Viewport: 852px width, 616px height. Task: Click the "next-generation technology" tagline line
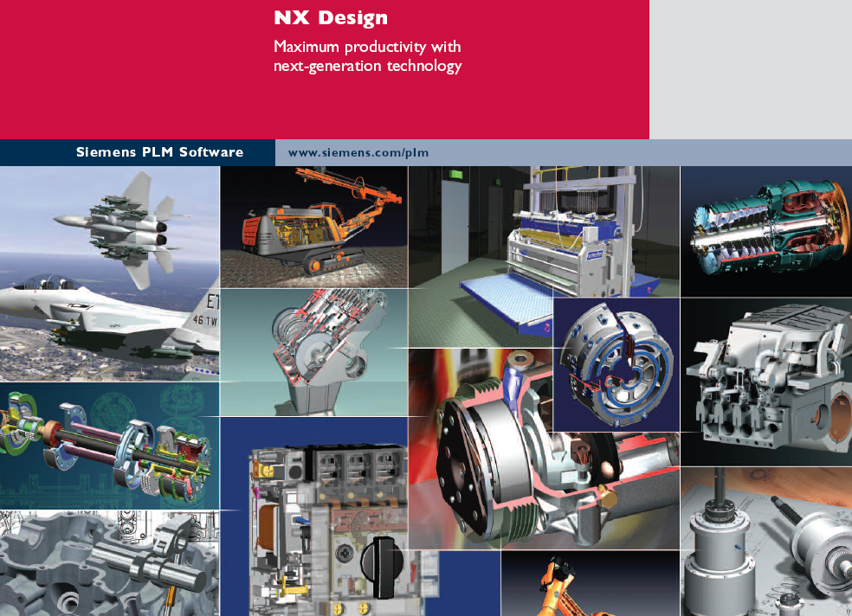(368, 67)
